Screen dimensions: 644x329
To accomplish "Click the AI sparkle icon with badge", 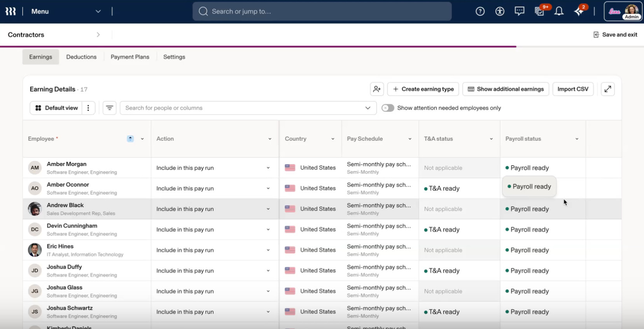I will [x=579, y=11].
